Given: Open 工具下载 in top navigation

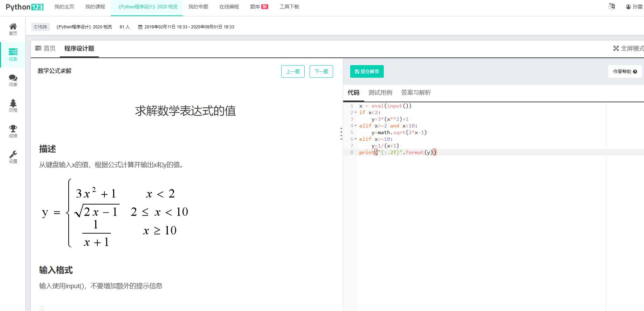Looking at the screenshot, I should tap(289, 7).
